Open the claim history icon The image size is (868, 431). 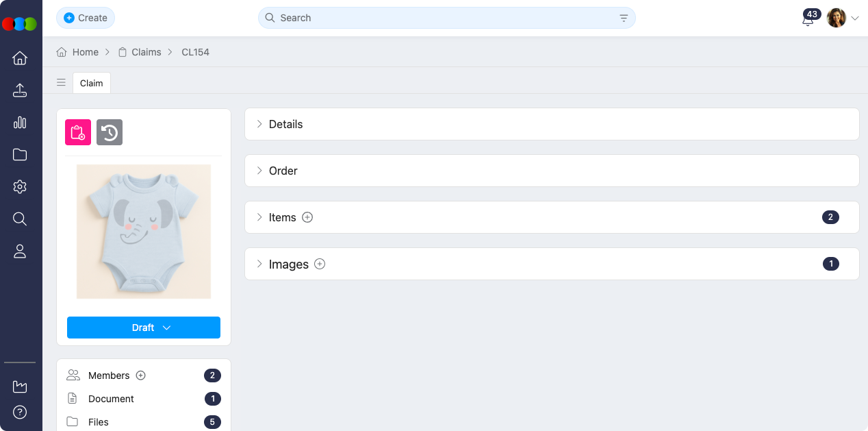pos(110,132)
